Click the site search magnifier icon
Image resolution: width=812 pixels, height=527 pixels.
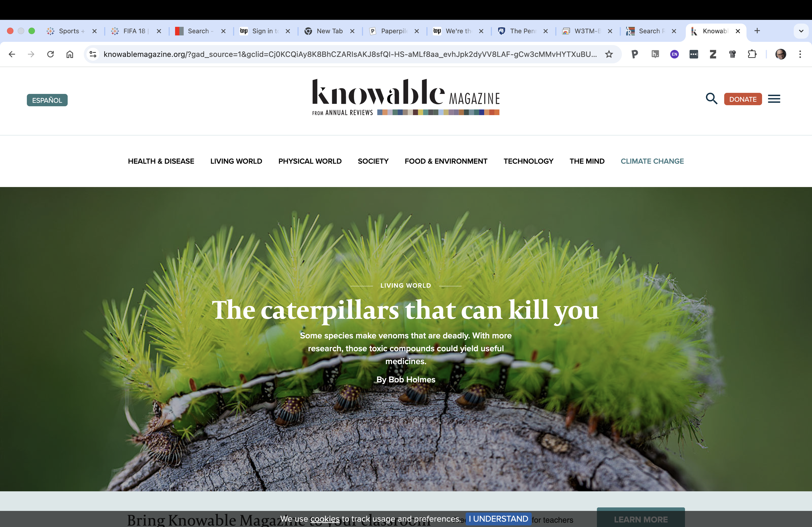tap(711, 99)
